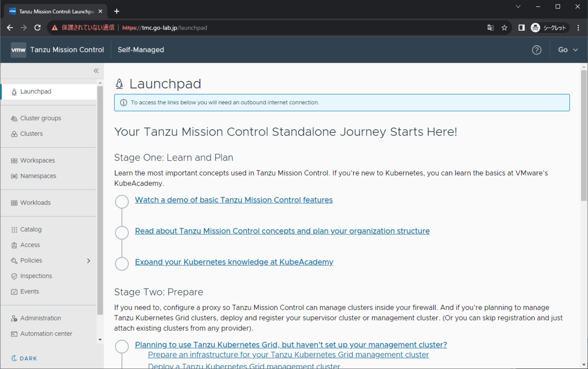Click the circle beside 'Watch a demo'
The width and height of the screenshot is (588, 369).
point(122,201)
